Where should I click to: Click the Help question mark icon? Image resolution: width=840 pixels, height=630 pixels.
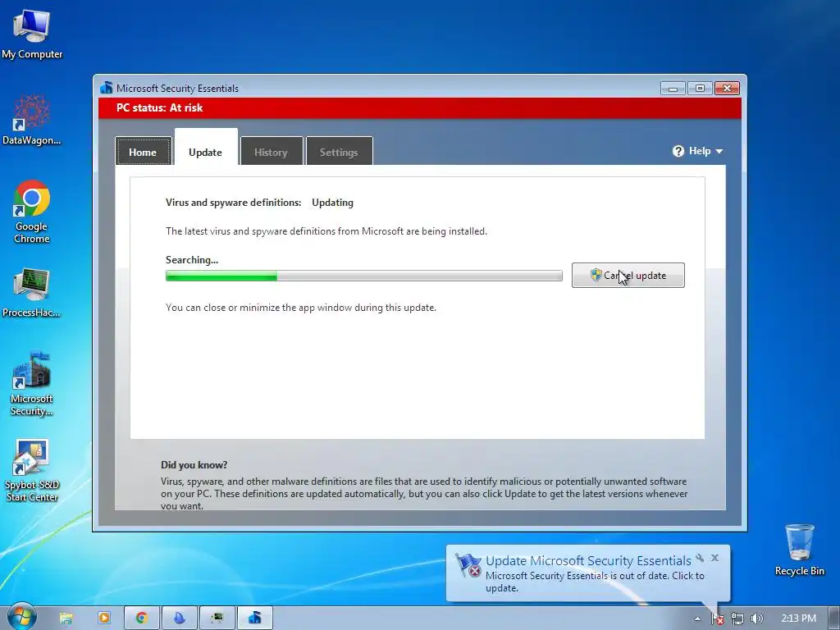pyautogui.click(x=678, y=151)
